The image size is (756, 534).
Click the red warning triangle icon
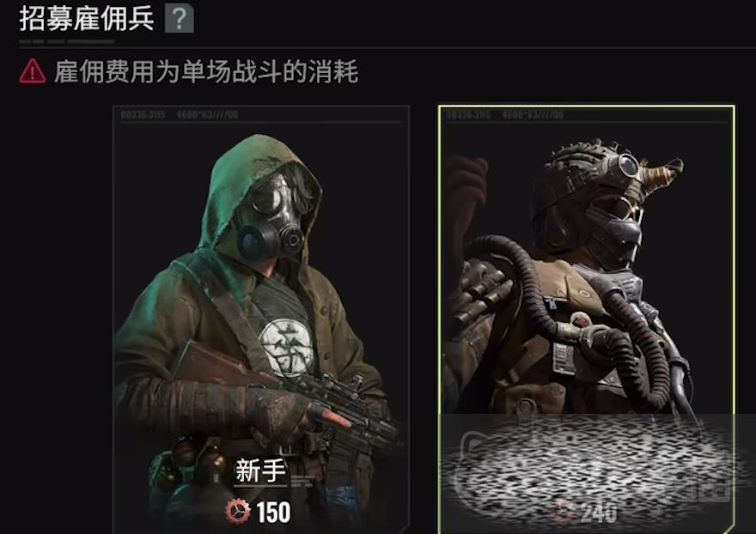(33, 72)
